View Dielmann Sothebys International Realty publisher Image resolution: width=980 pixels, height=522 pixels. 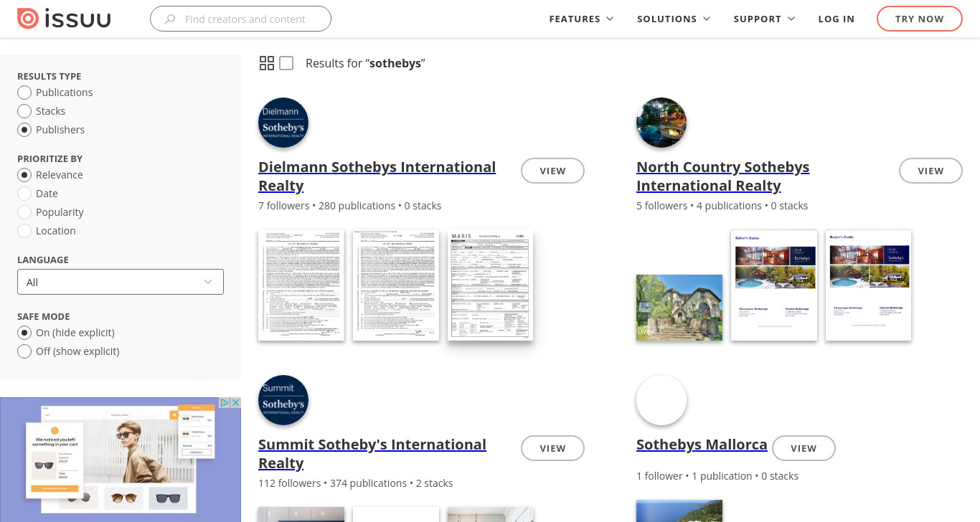pos(552,171)
